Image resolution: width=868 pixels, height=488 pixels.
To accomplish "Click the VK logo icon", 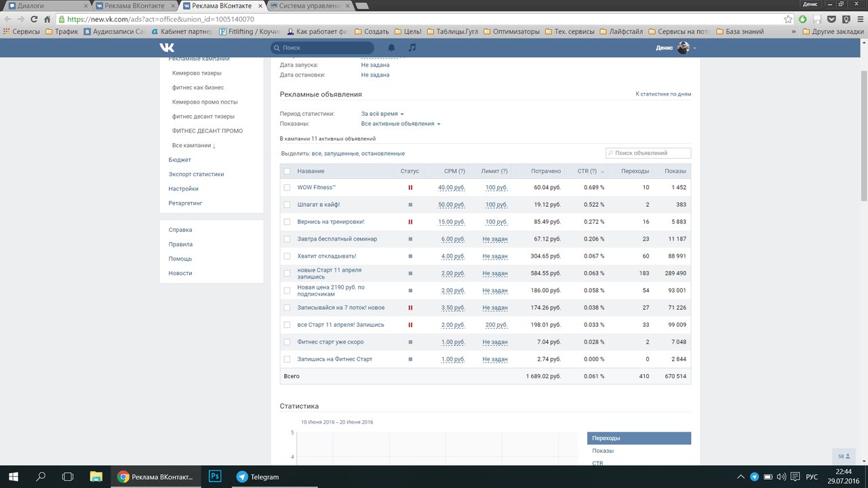I will coord(167,47).
